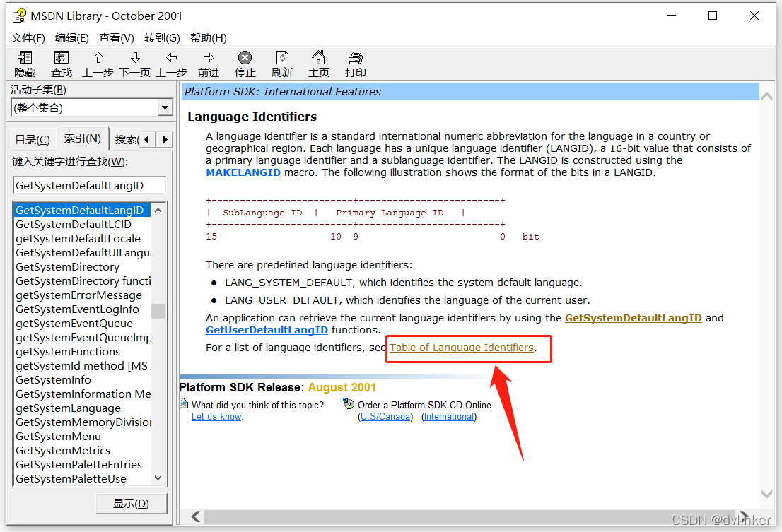
Task: Select GetSystemPaletteUse in the index list
Action: tap(82, 479)
